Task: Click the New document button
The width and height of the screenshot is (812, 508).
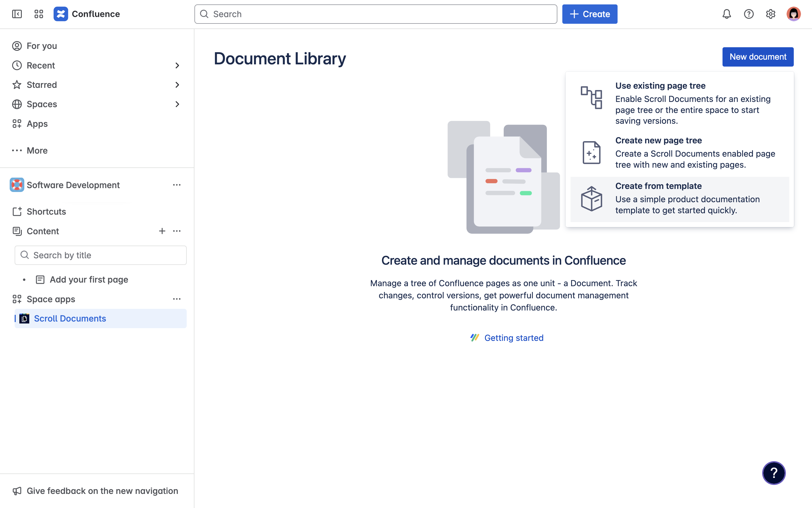Action: click(758, 56)
